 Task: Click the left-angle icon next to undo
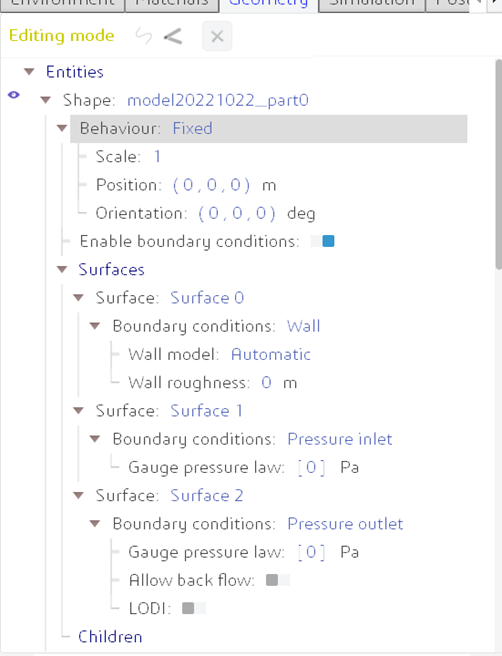pyautogui.click(x=173, y=36)
